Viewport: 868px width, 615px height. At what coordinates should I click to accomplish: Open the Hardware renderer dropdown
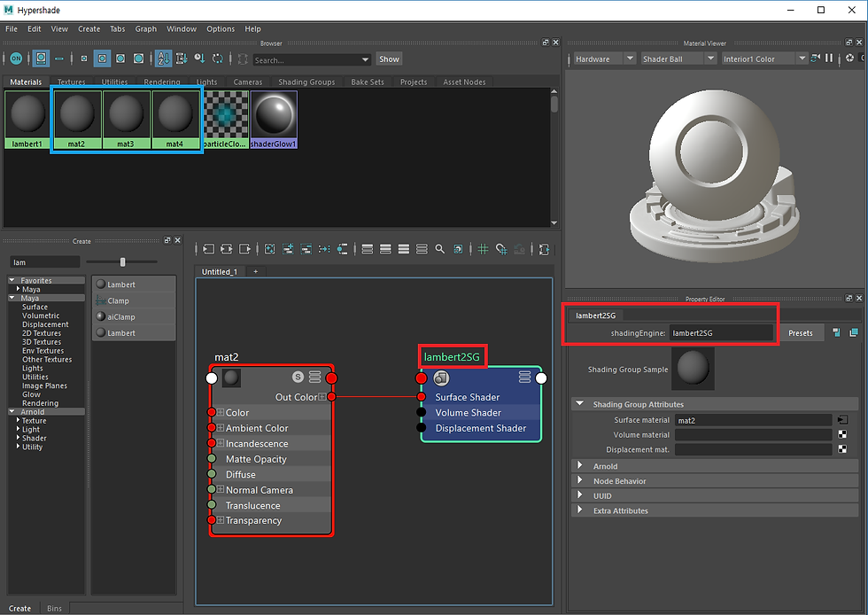point(603,58)
